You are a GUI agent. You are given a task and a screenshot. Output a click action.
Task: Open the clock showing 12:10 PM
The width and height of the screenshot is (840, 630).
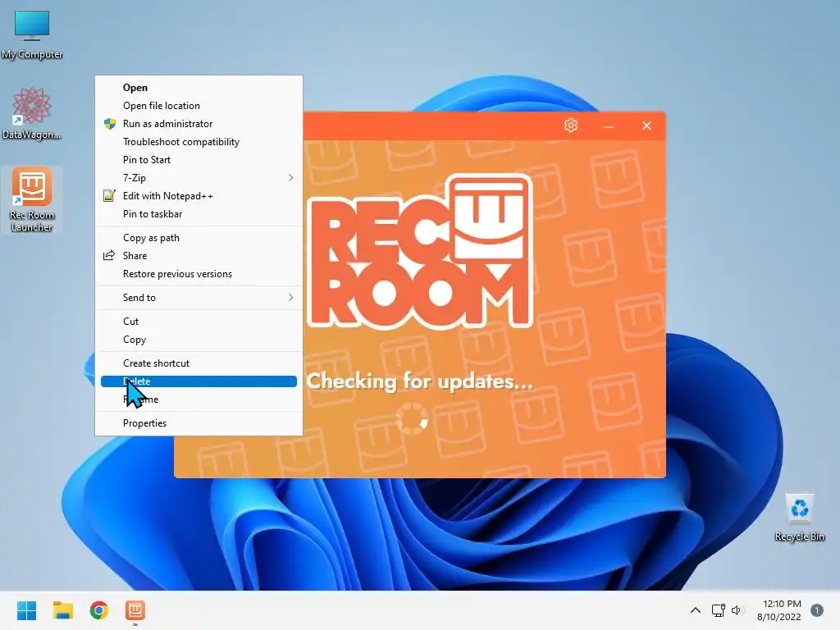tap(779, 610)
